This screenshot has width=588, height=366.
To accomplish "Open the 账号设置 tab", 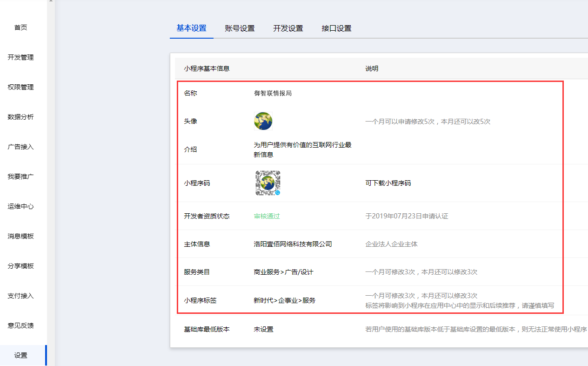I will point(240,28).
